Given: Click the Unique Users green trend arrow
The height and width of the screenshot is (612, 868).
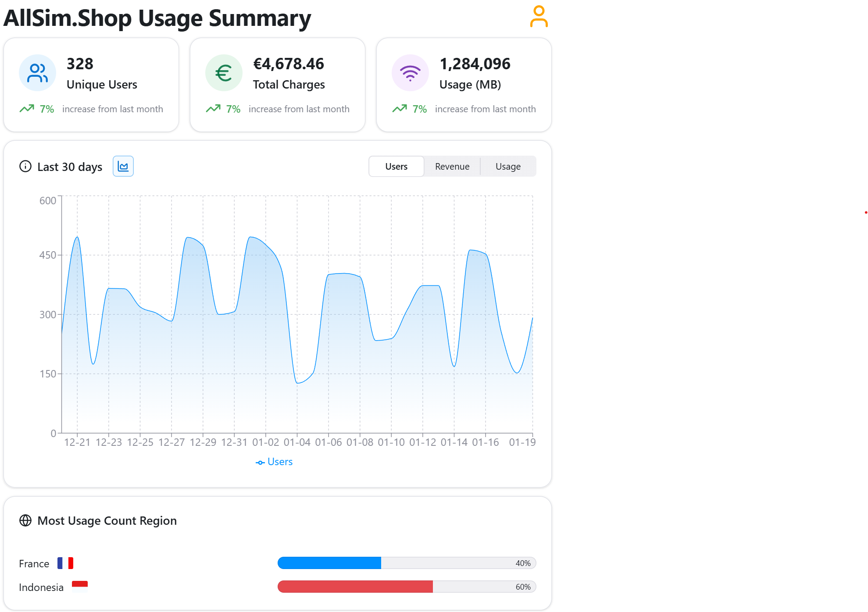Looking at the screenshot, I should [x=27, y=109].
